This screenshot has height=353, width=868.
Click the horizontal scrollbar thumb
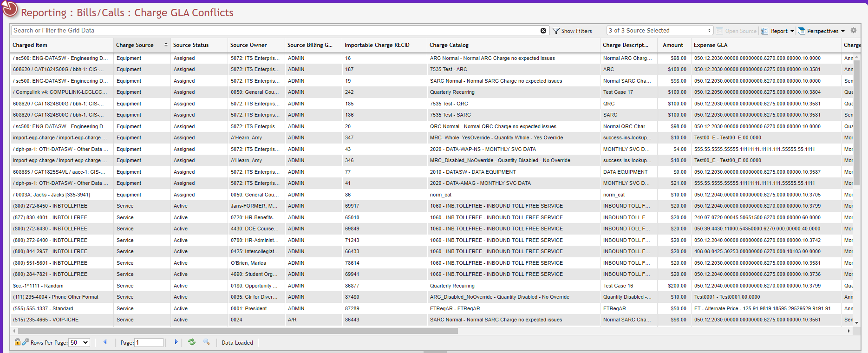pyautogui.click(x=237, y=331)
